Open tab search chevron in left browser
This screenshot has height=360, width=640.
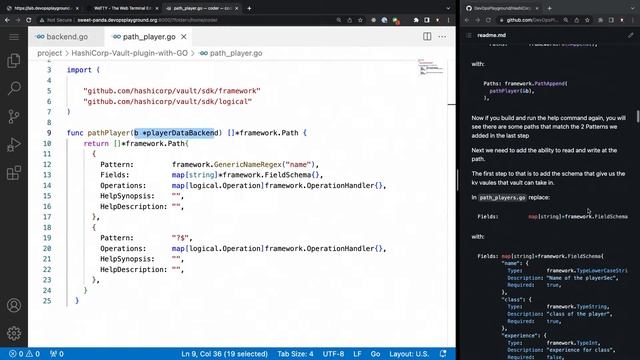click(448, 8)
